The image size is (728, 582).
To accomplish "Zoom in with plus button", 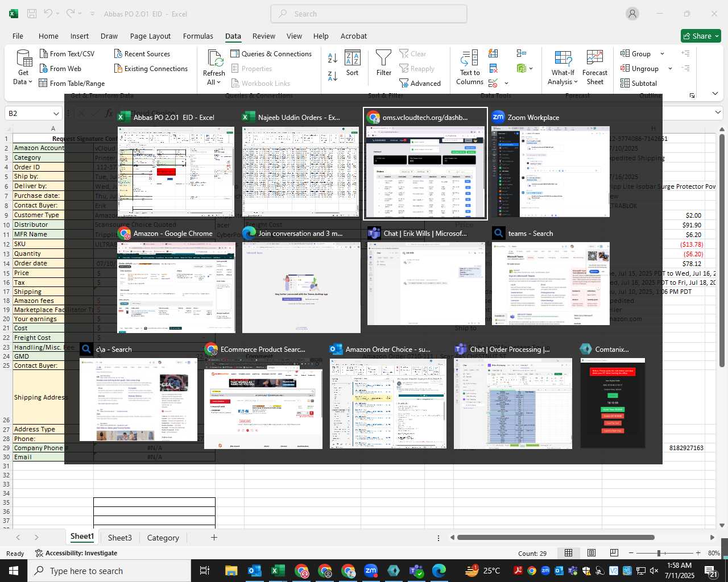I will (698, 553).
